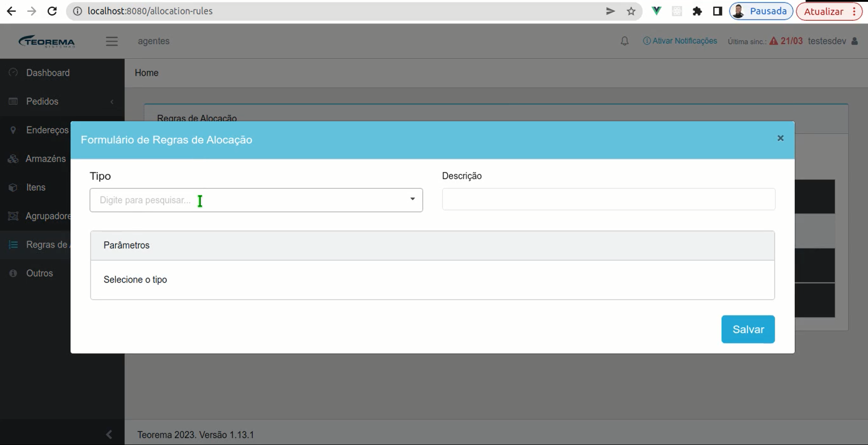Toggle the hamburger sidebar menu
Screen dimensions: 868x445
[112, 41]
